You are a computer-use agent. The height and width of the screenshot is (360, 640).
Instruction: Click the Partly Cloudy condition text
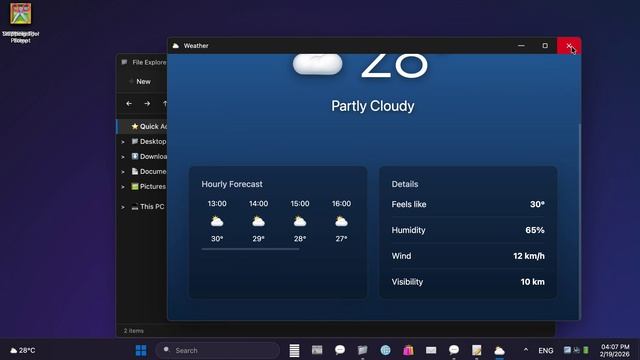[373, 106]
